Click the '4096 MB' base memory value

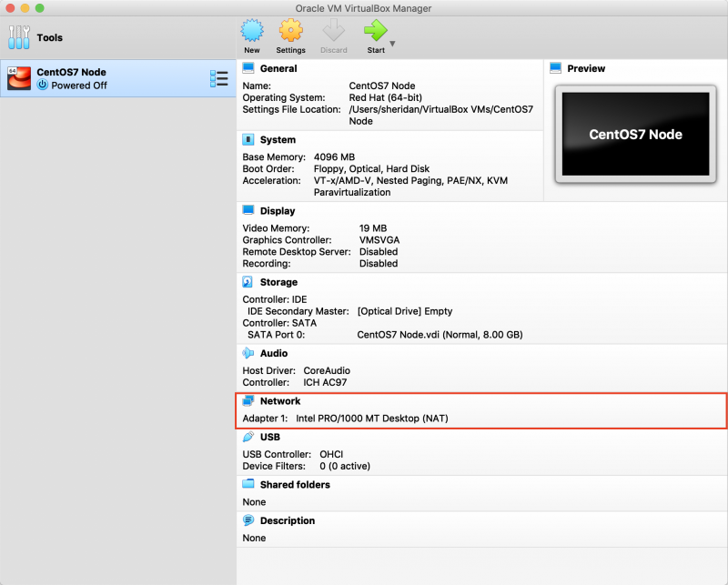(334, 156)
